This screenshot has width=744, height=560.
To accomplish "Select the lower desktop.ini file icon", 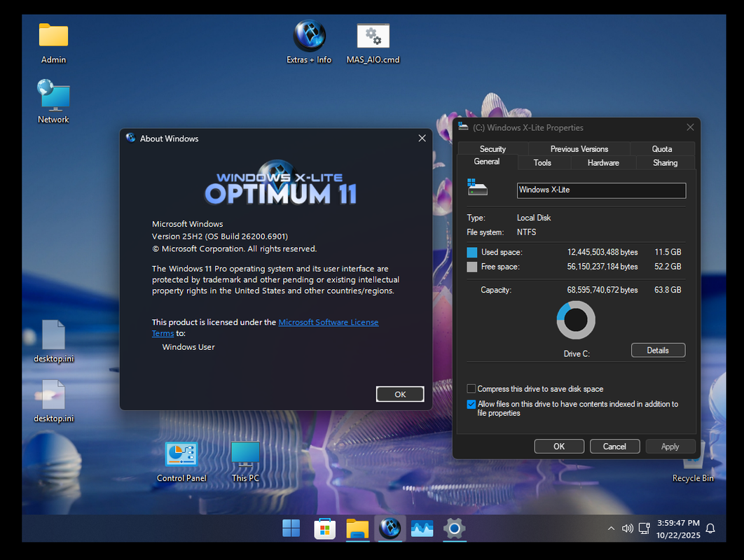I will click(53, 401).
